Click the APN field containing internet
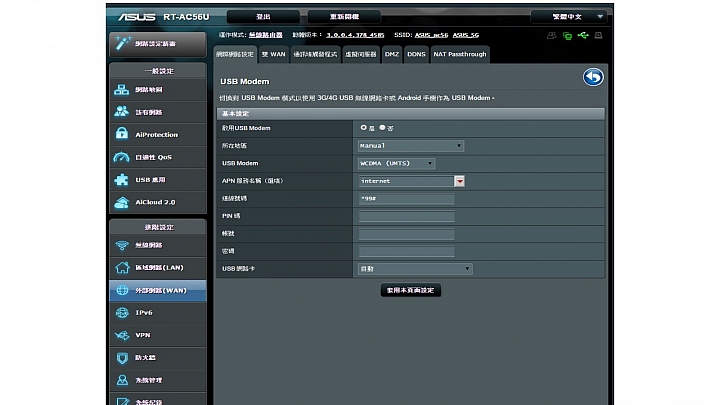This screenshot has width=720, height=405. click(406, 181)
